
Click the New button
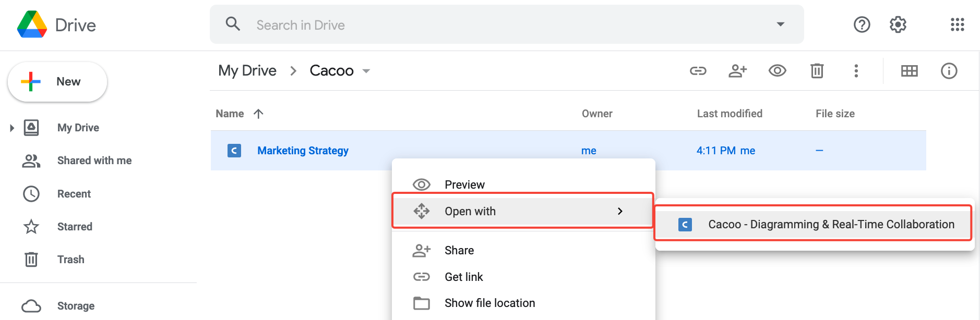tap(57, 82)
